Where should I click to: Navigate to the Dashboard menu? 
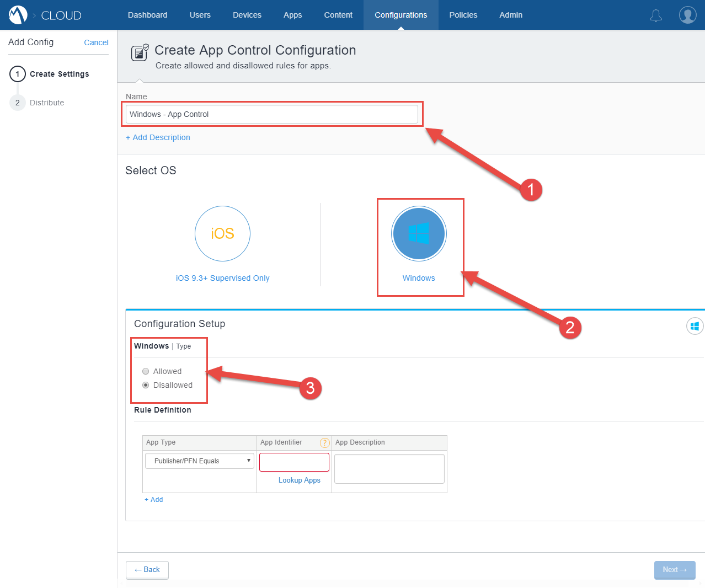click(147, 15)
